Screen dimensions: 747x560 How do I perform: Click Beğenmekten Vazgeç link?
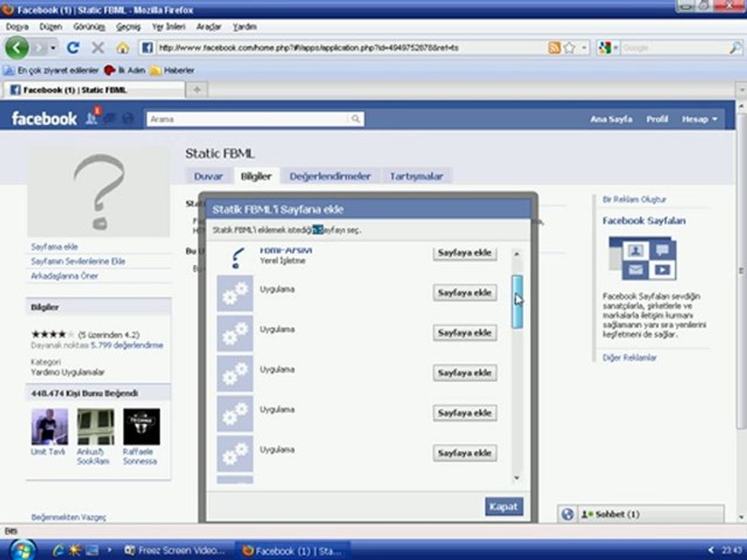[x=68, y=517]
